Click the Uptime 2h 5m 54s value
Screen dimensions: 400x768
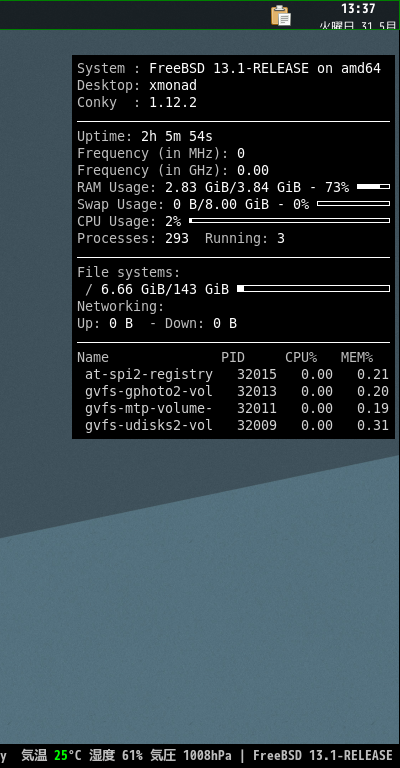(177, 136)
